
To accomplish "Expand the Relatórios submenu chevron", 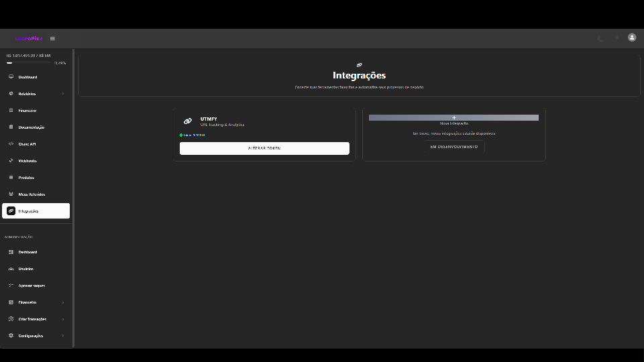I will tap(63, 94).
